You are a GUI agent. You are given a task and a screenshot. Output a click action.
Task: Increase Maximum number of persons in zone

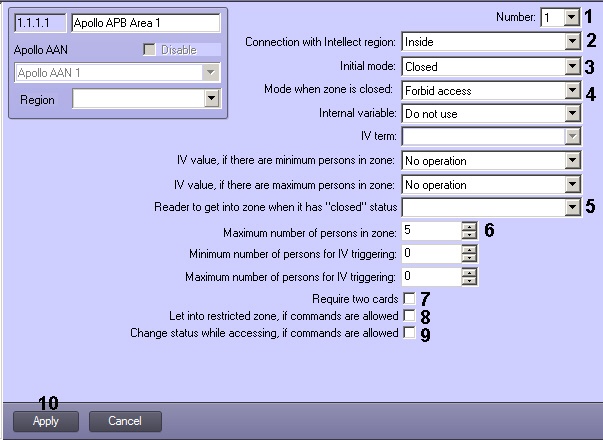point(469,226)
